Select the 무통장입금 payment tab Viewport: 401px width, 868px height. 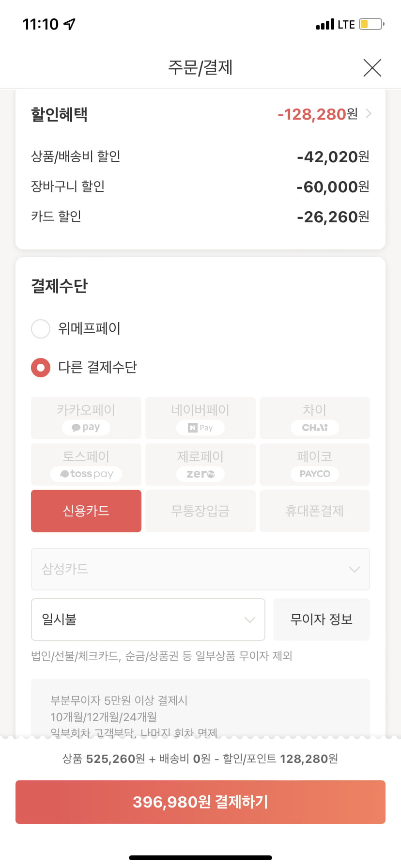tap(200, 511)
